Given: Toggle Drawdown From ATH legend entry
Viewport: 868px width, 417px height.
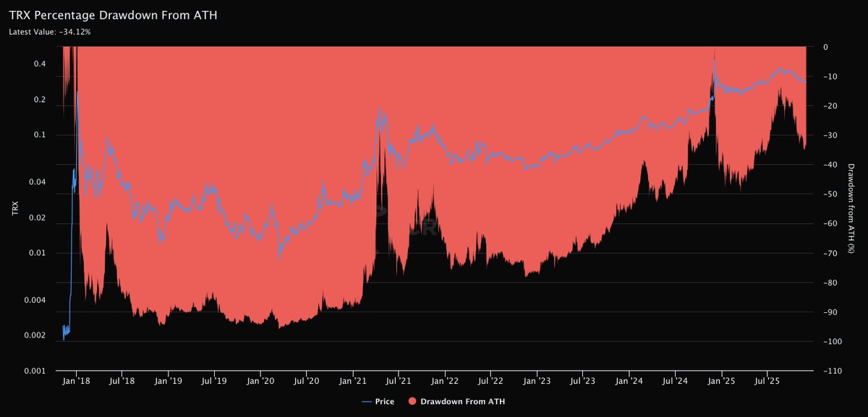Looking at the screenshot, I should coord(456,401).
